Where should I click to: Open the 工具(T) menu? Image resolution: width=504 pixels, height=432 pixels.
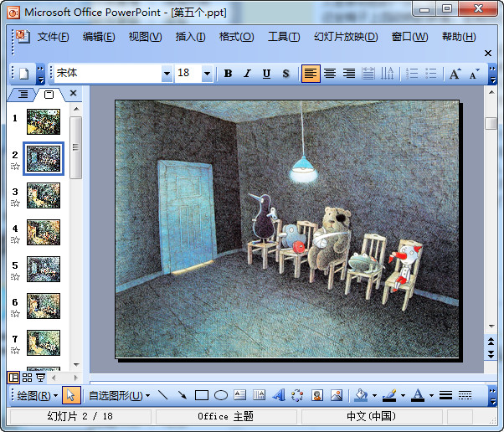pos(284,37)
